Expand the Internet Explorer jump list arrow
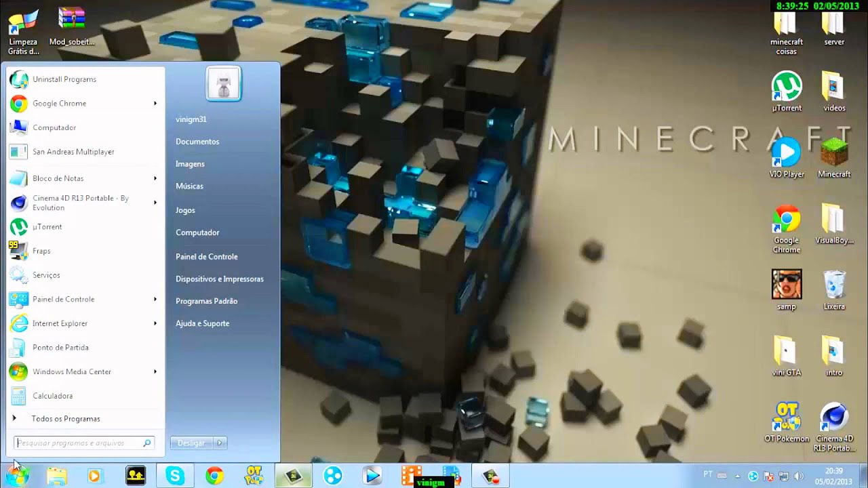 155,323
